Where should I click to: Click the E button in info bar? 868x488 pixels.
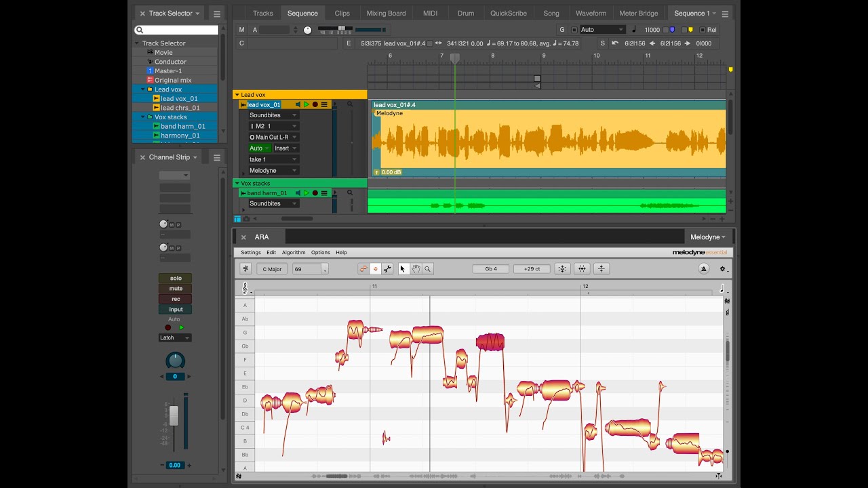pyautogui.click(x=349, y=43)
